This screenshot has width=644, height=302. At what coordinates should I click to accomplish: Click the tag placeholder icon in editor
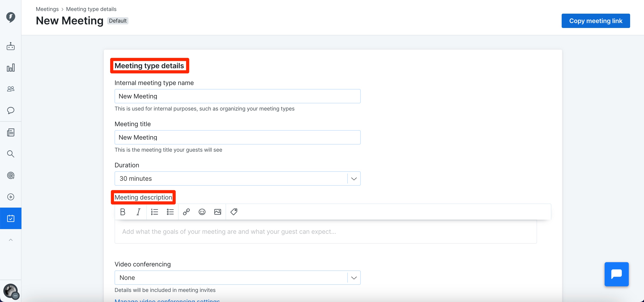[x=234, y=212]
